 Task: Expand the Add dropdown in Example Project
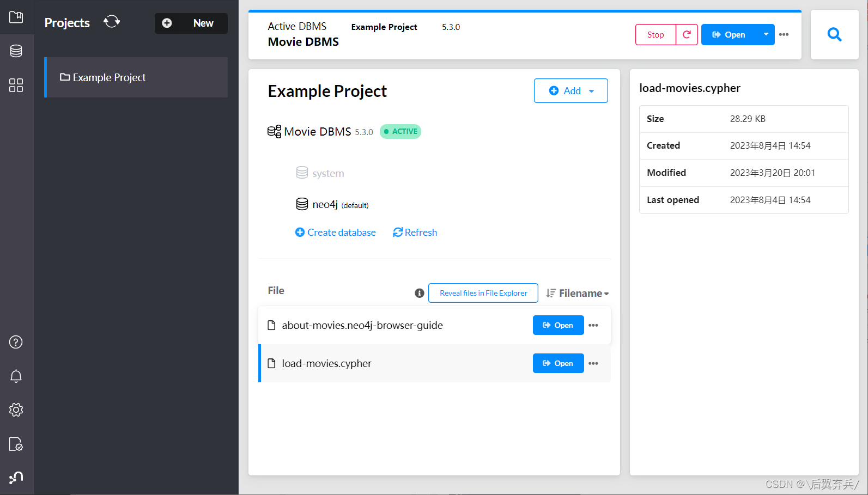click(571, 91)
